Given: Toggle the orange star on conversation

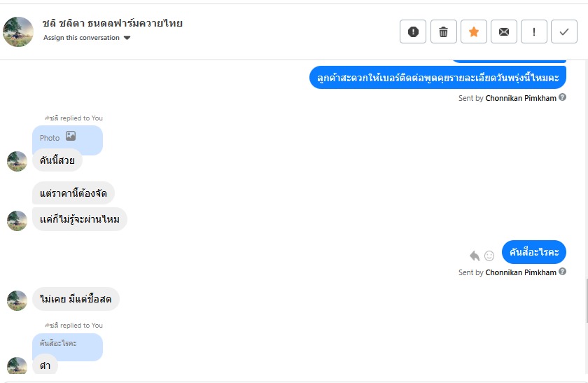Looking at the screenshot, I should [x=474, y=32].
